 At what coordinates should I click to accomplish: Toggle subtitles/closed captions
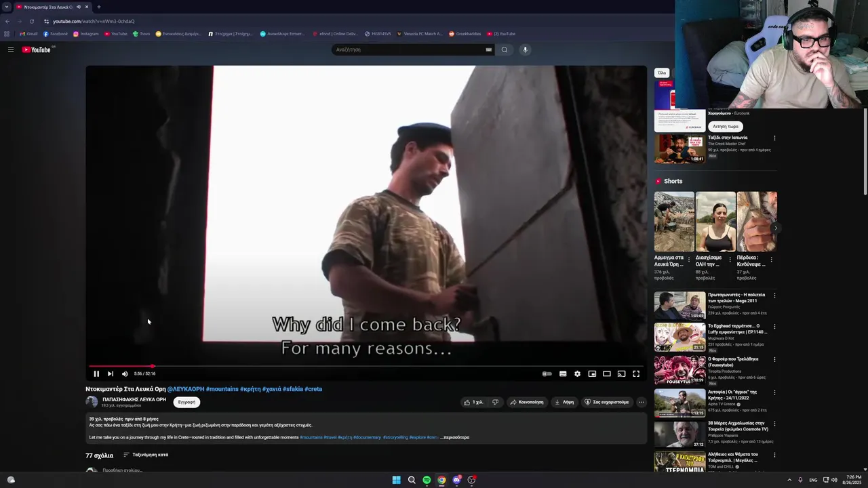coord(563,373)
